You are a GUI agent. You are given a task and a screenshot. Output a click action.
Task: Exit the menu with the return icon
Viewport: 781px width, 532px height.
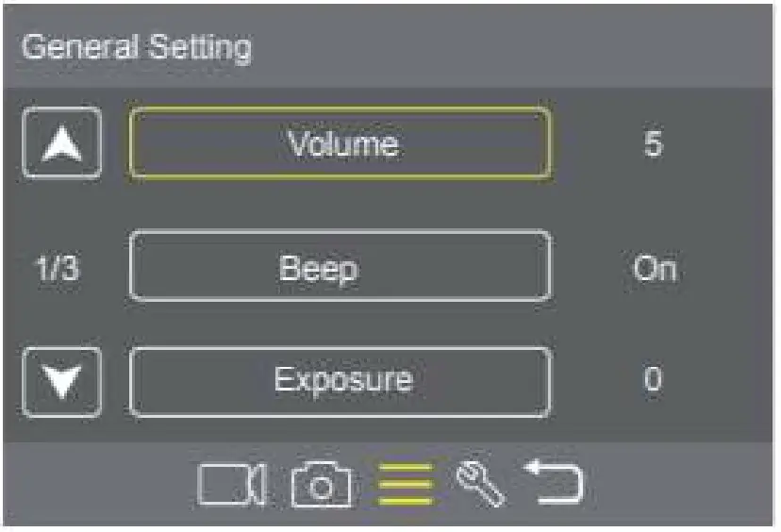[554, 482]
